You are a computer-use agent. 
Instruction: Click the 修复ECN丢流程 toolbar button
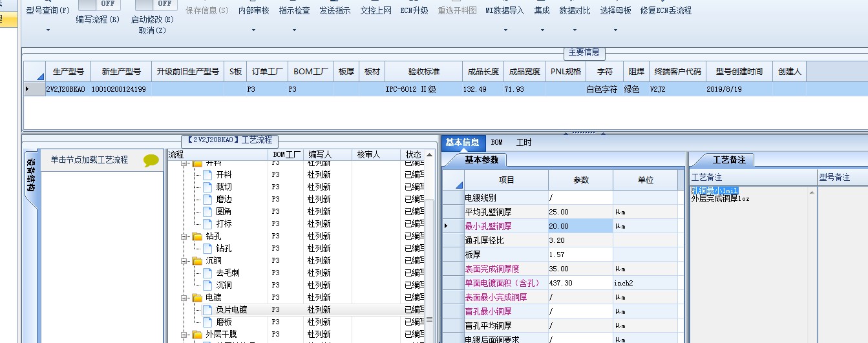pos(666,10)
